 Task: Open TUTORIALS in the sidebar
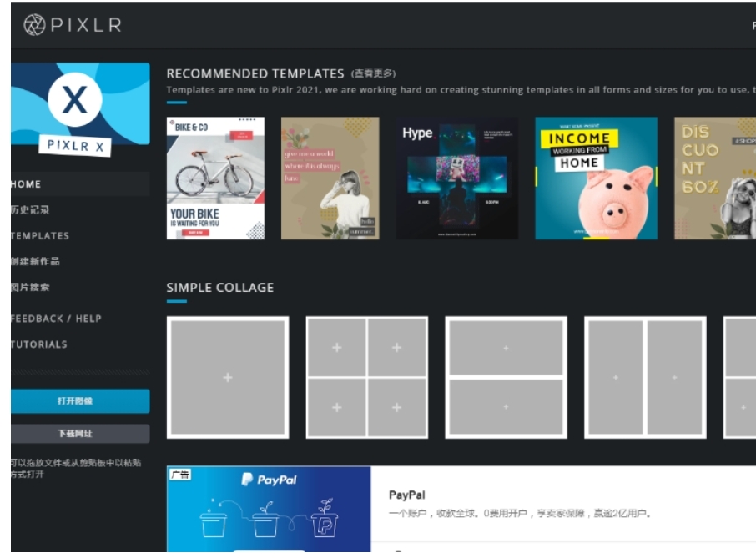tap(39, 344)
